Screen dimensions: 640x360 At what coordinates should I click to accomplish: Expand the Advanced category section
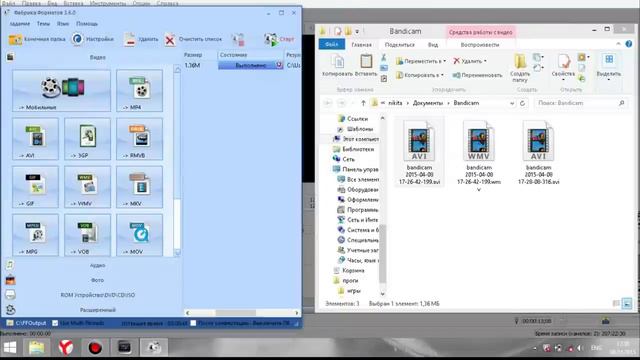97,310
